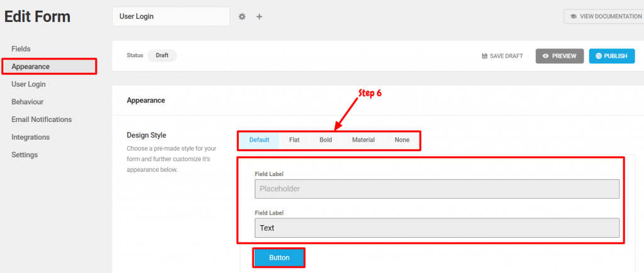Switch design style to Flat
The image size is (644, 273).
point(294,140)
